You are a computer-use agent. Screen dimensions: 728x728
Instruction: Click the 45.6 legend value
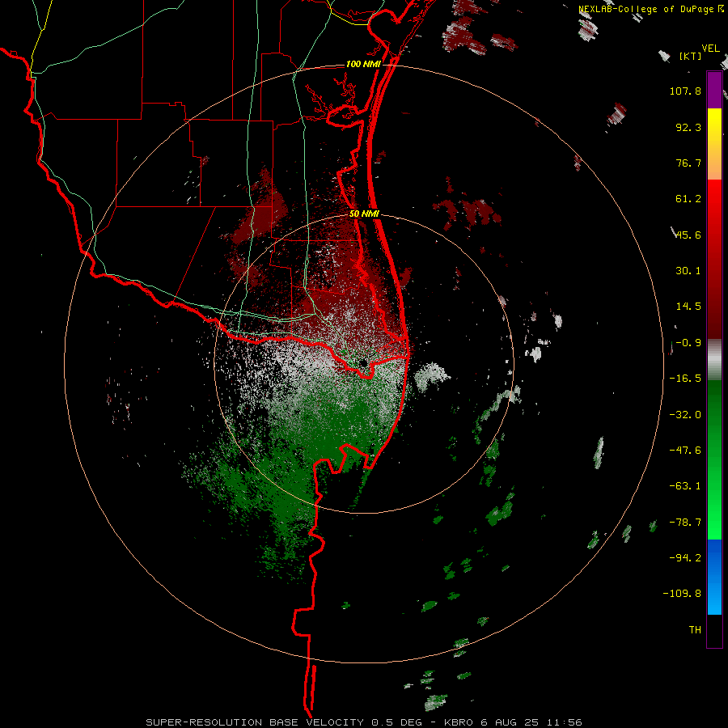point(688,235)
